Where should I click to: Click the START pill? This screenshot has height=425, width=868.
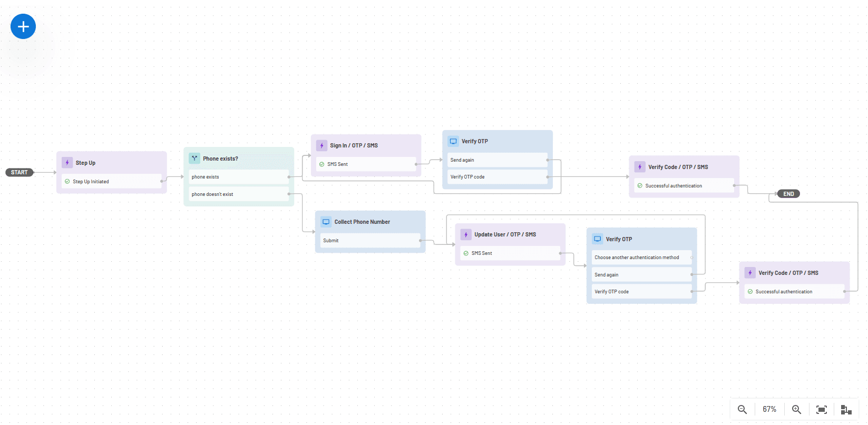tap(19, 172)
